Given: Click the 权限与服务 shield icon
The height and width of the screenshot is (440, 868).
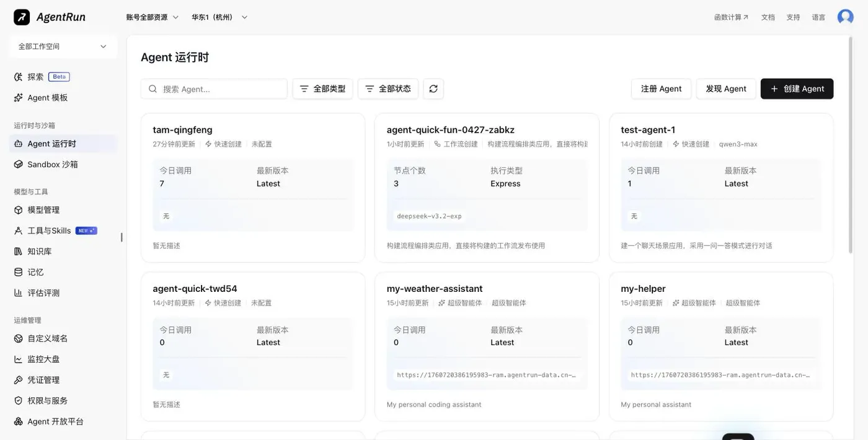Looking at the screenshot, I should tap(19, 400).
